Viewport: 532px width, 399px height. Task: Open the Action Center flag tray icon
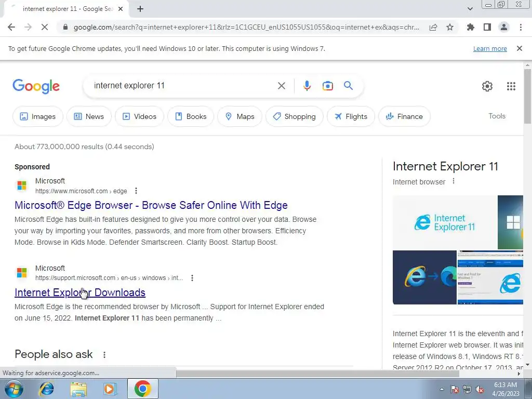[454, 389]
